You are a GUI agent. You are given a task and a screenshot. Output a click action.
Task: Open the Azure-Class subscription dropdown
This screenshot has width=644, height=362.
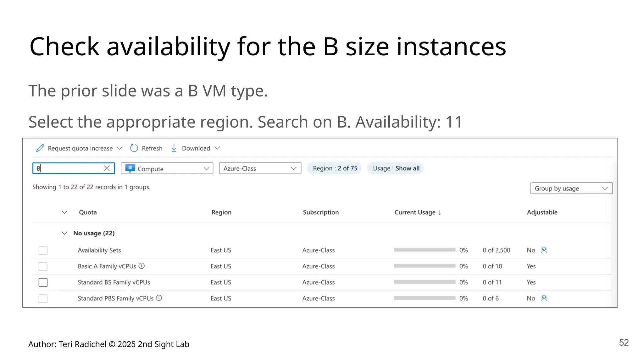tap(260, 168)
